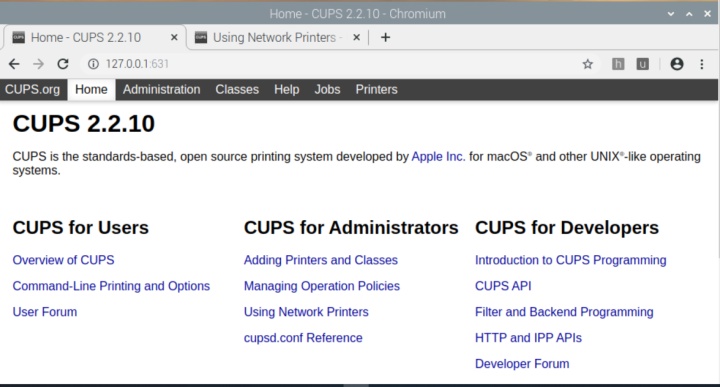
Task: Visit the User Forum link
Action: (x=45, y=312)
